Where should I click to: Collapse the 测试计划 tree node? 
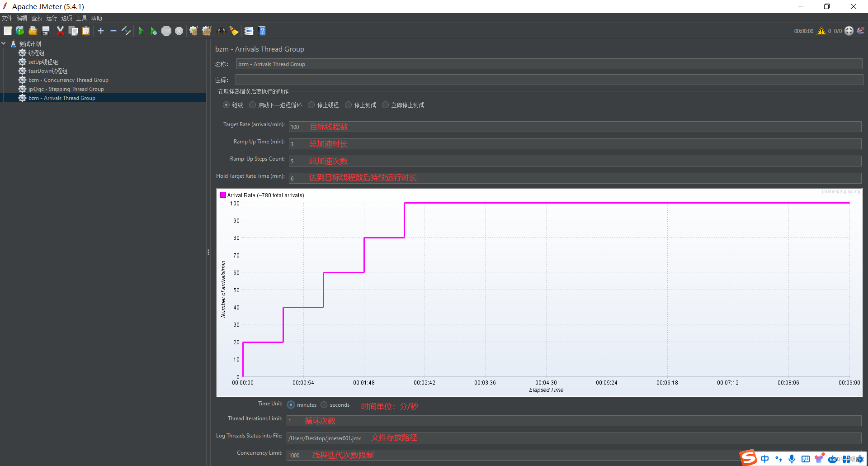tap(4, 43)
